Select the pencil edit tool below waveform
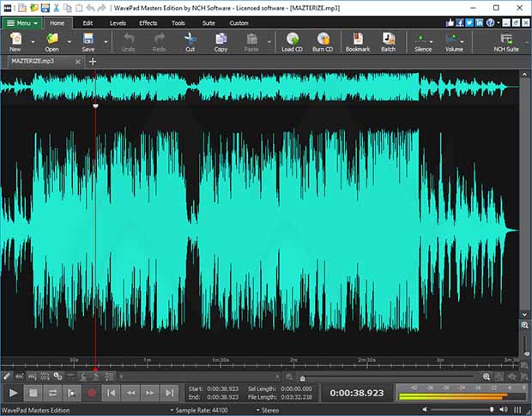The width and height of the screenshot is (532, 416). pyautogui.click(x=7, y=376)
